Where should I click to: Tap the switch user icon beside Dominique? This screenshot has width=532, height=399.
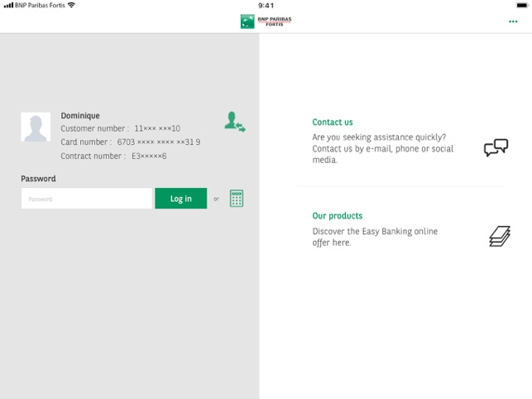click(235, 122)
